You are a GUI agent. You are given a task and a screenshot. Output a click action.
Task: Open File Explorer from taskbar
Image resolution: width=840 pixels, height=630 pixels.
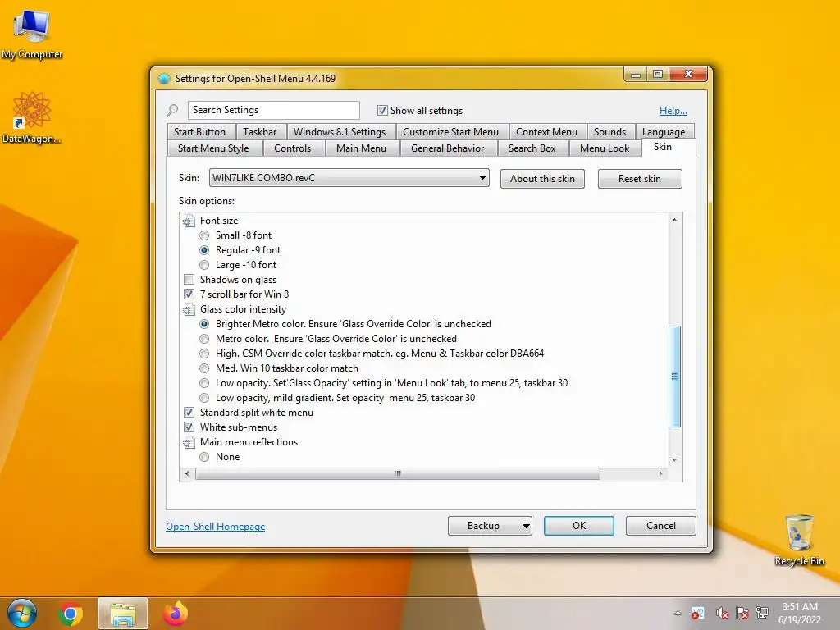[123, 614]
